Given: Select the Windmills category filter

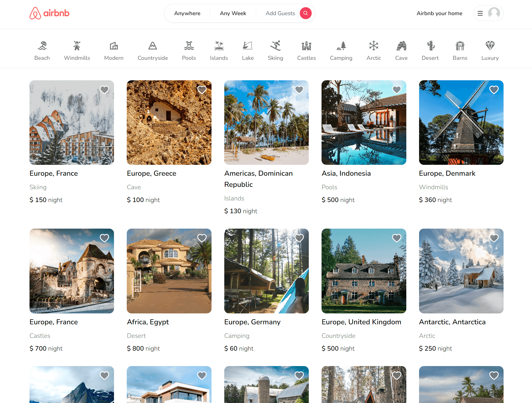Looking at the screenshot, I should click(77, 50).
